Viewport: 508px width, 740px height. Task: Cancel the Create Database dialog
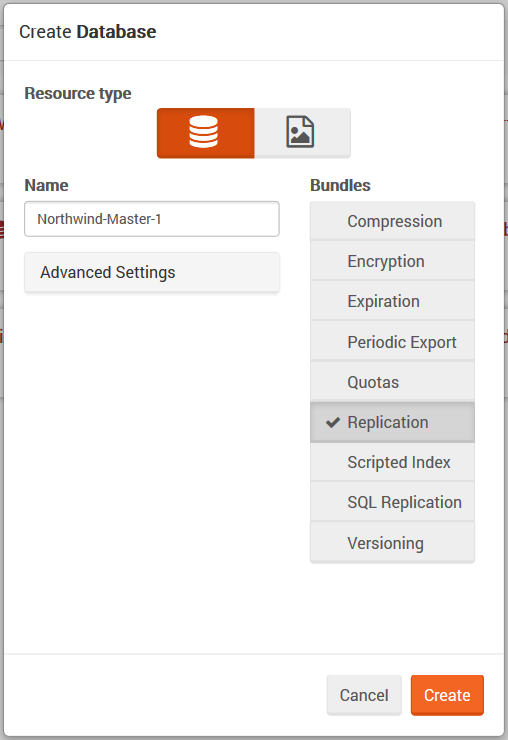click(x=364, y=695)
